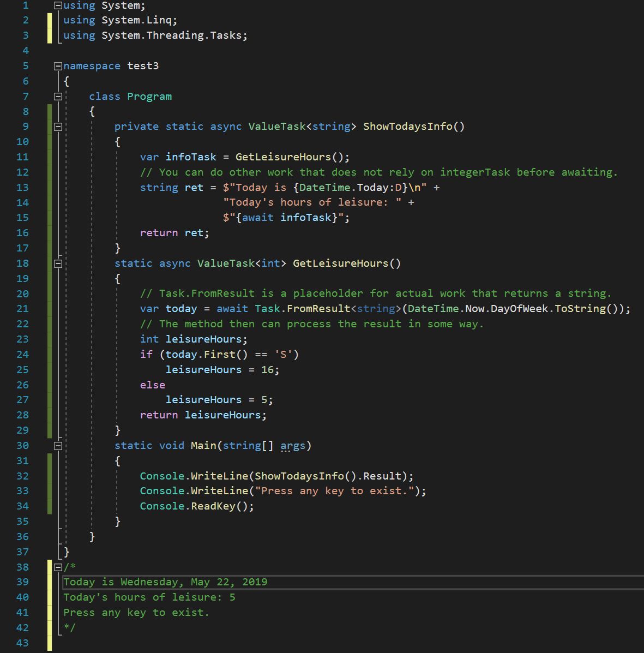The width and height of the screenshot is (644, 653).
Task: Click "ShowTodaysInfo" in the line 9 declaration
Action: click(407, 127)
